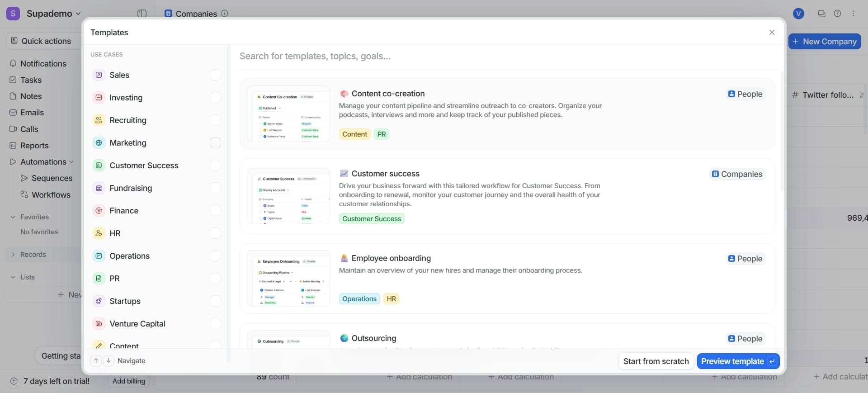Click the sidebar collapse panel icon
The width and height of the screenshot is (868, 393).
click(x=142, y=14)
